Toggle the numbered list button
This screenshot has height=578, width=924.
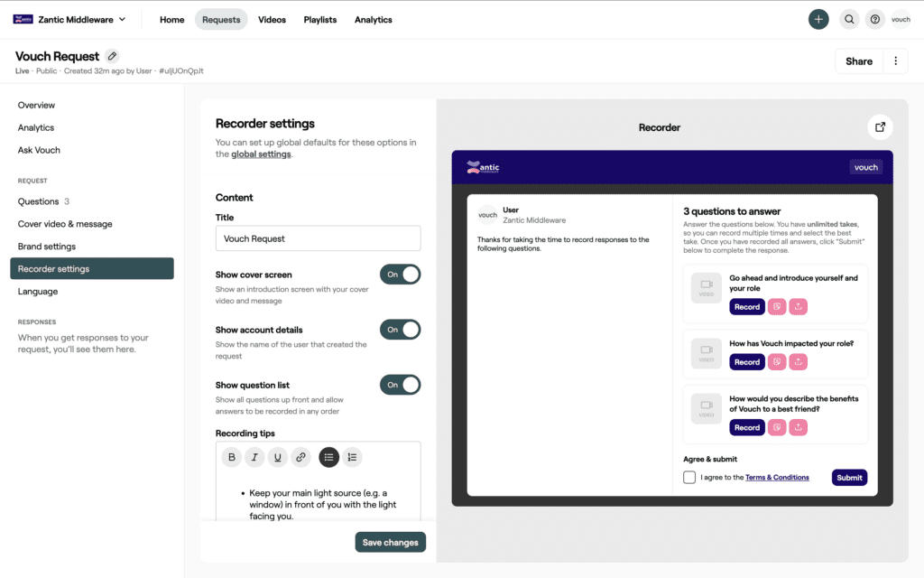click(x=352, y=457)
